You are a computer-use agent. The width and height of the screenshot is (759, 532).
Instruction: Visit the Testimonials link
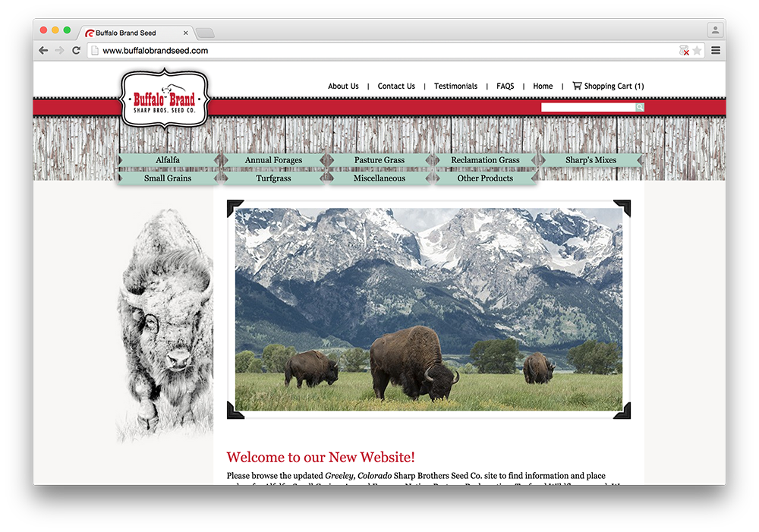[455, 87]
